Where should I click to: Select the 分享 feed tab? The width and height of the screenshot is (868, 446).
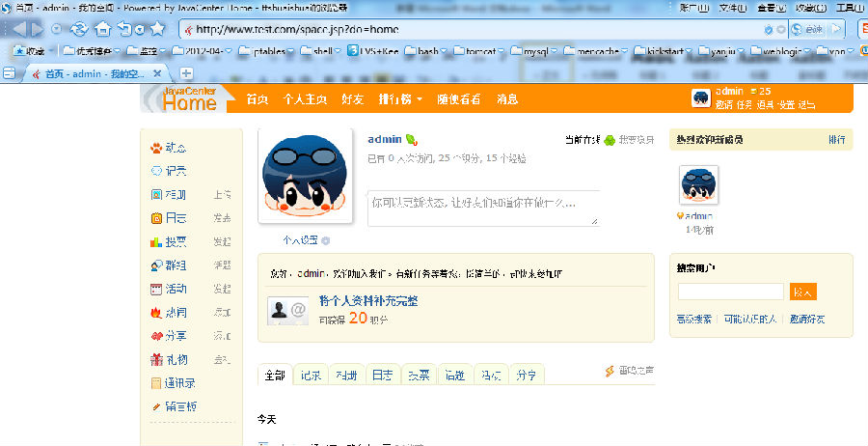tap(526, 376)
